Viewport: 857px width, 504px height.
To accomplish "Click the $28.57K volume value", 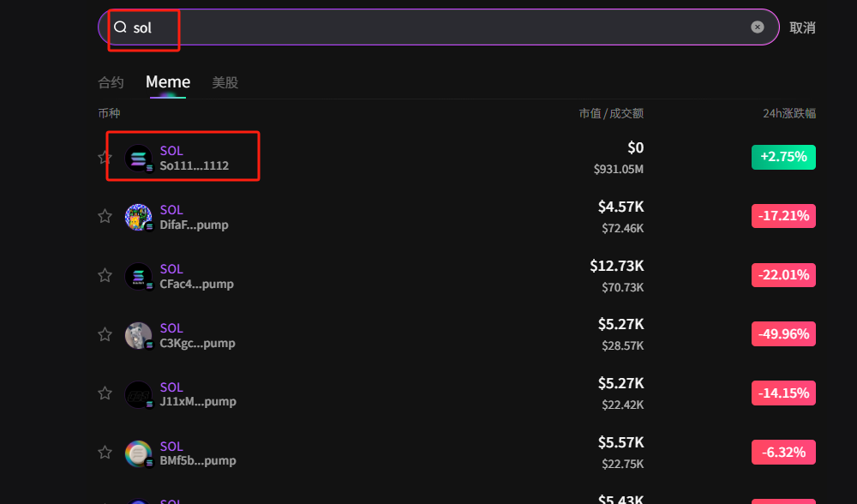I will click(622, 346).
